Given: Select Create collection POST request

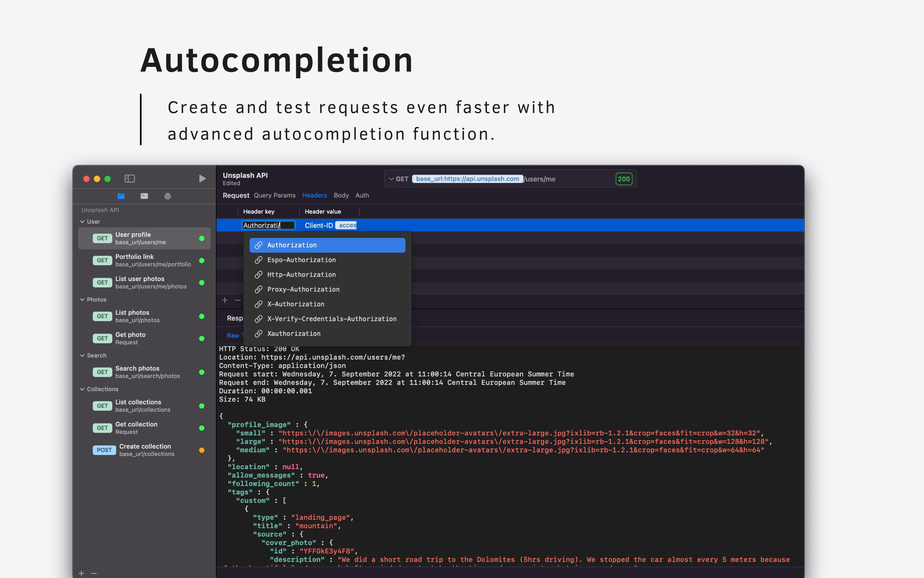Looking at the screenshot, I should [144, 450].
